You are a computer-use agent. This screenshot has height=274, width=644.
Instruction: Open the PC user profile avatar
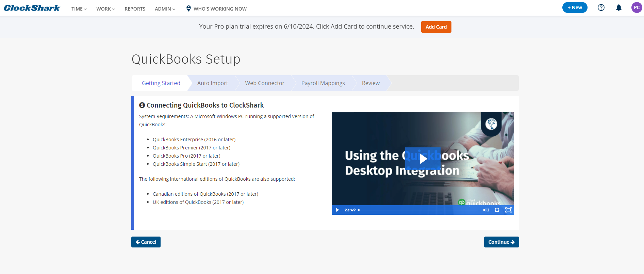click(636, 7)
